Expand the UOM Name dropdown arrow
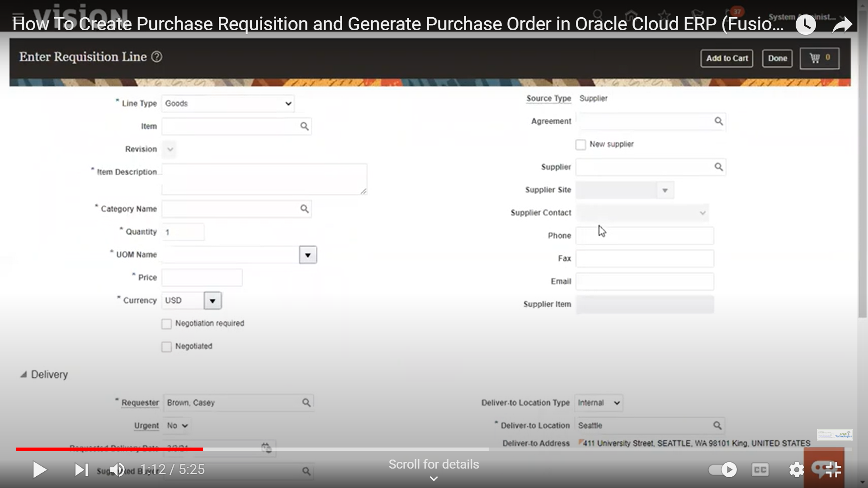868x488 pixels. [x=307, y=255]
